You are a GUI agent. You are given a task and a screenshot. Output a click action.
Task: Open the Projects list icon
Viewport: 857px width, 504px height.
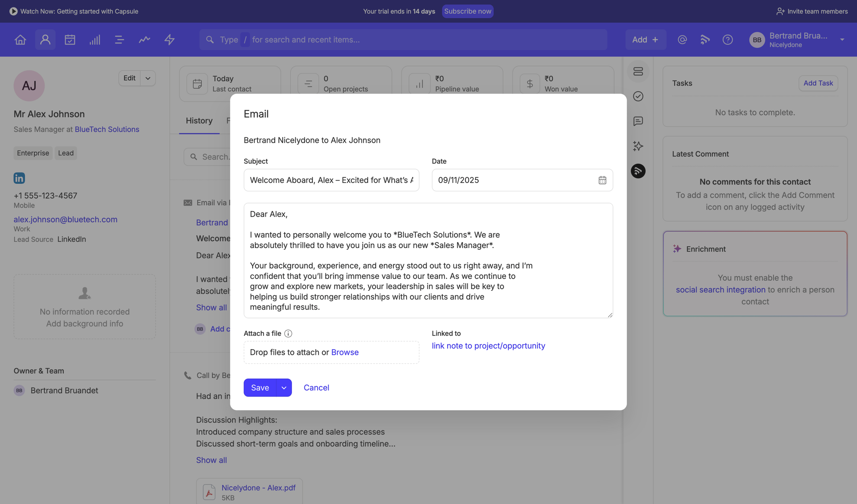119,40
